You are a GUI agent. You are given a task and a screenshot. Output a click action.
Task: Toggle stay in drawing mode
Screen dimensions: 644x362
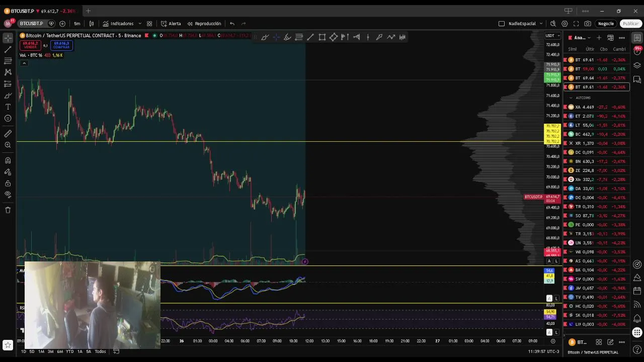point(8,172)
